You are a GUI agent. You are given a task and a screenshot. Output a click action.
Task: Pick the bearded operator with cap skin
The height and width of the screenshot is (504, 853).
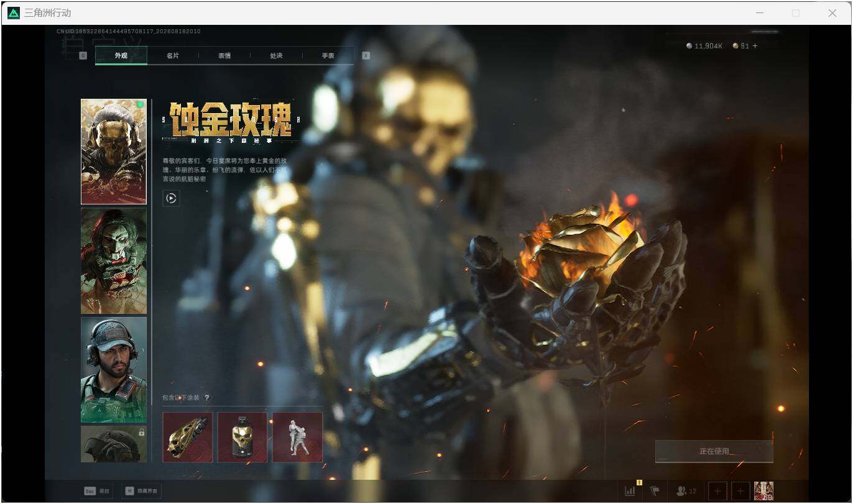(x=114, y=370)
